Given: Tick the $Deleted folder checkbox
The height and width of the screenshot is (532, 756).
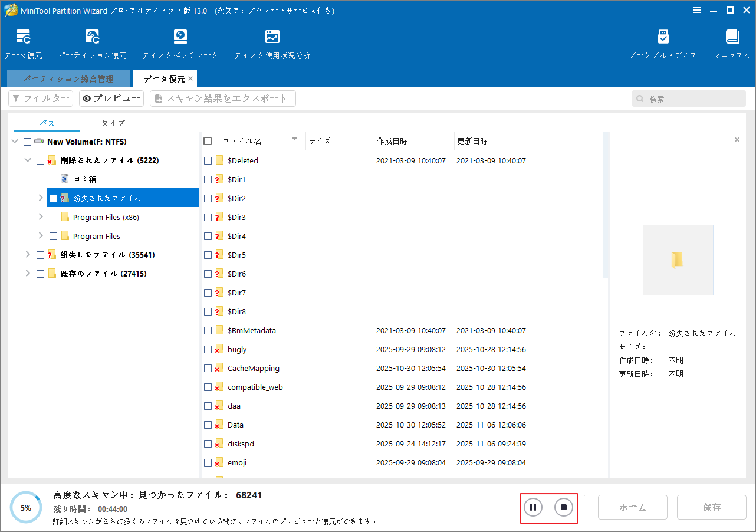Looking at the screenshot, I should pos(208,160).
